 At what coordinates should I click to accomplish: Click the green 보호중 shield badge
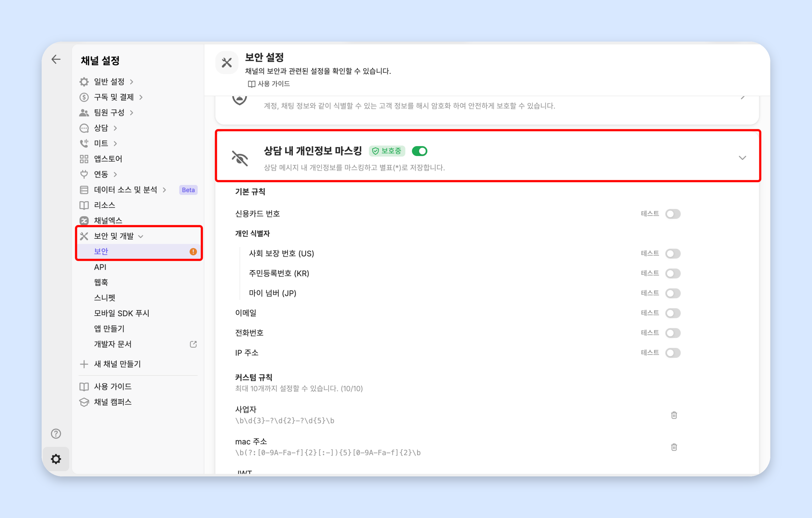[x=387, y=151]
